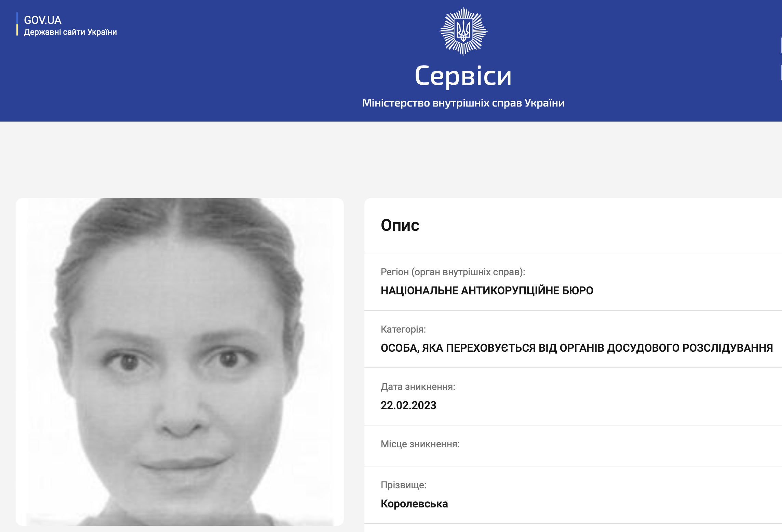Click the Регіон (орган внутрішніх справ) label
Screen dimensions: 782x532
pyautogui.click(x=453, y=272)
